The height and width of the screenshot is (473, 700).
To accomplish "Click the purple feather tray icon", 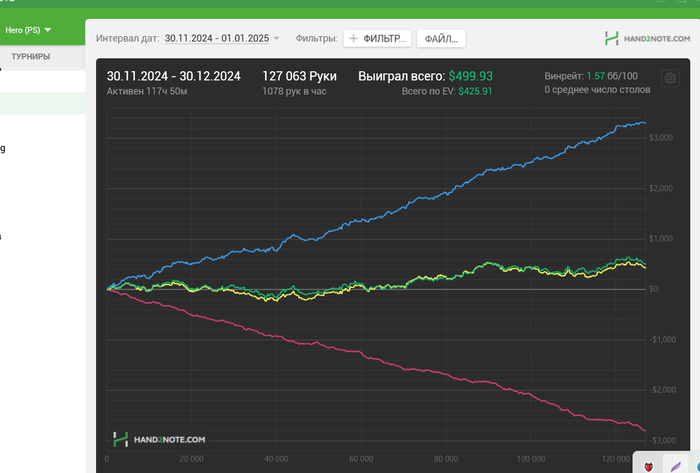I will pyautogui.click(x=676, y=466).
